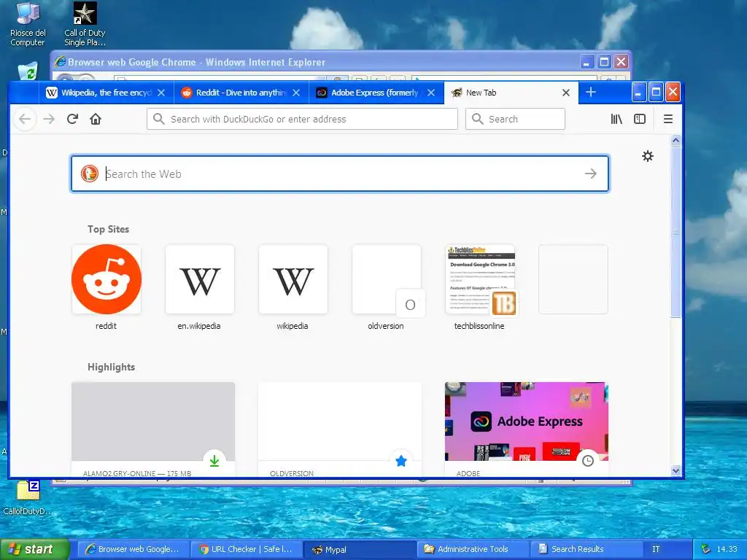
Task: Click the history clock badge on Adobe card
Action: pos(588,461)
